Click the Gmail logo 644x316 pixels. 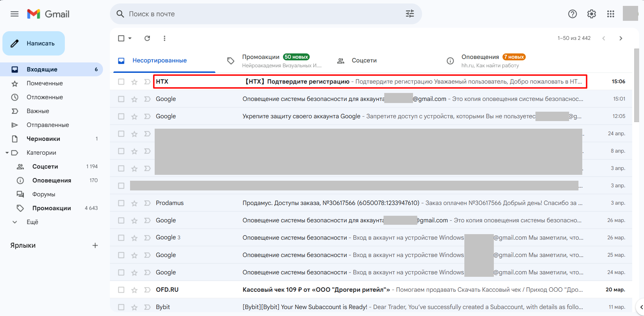tap(48, 14)
